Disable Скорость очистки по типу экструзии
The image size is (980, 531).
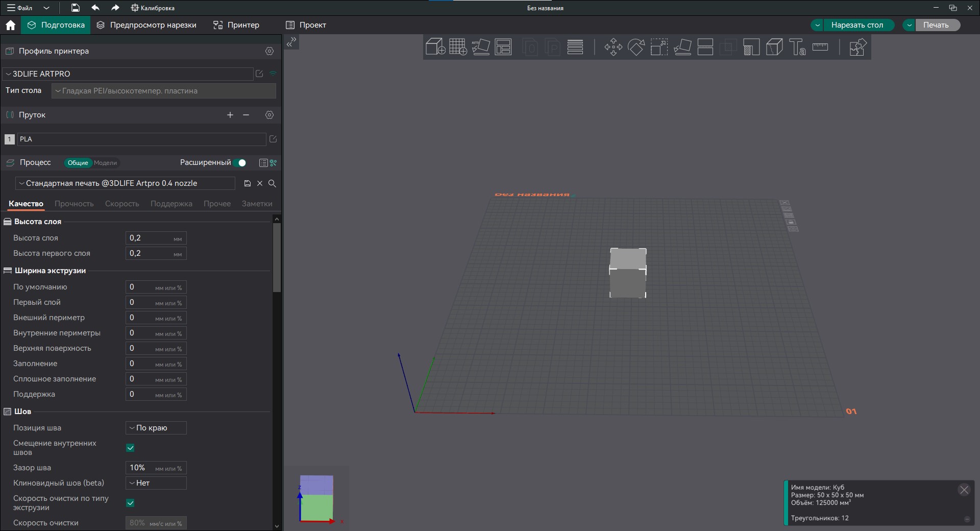click(x=130, y=503)
